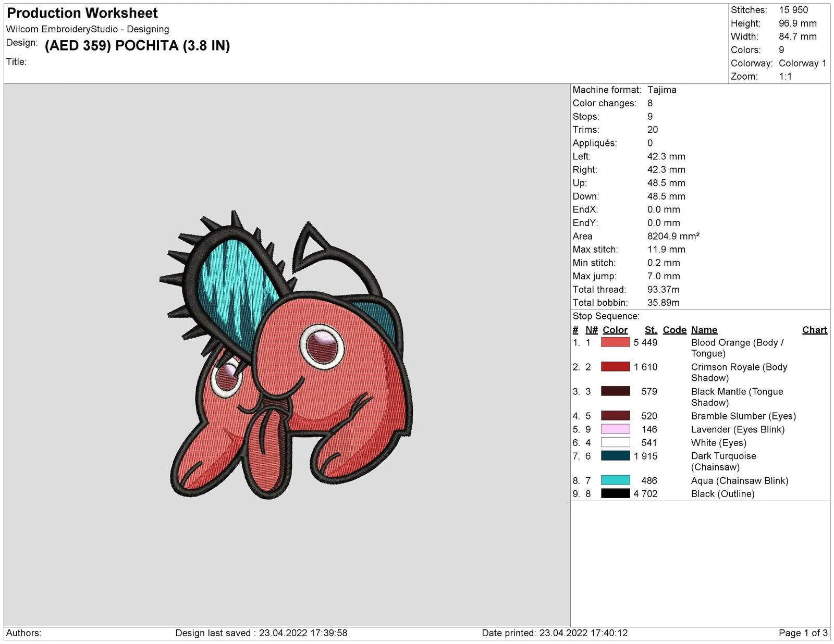The width and height of the screenshot is (834, 644).
Task: Click the White (Eyes) color swatch
Action: click(615, 442)
